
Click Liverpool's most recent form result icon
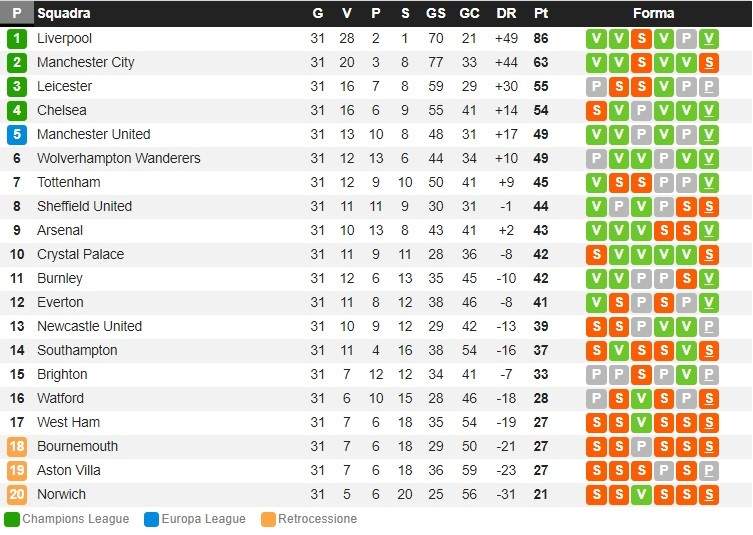click(x=709, y=38)
